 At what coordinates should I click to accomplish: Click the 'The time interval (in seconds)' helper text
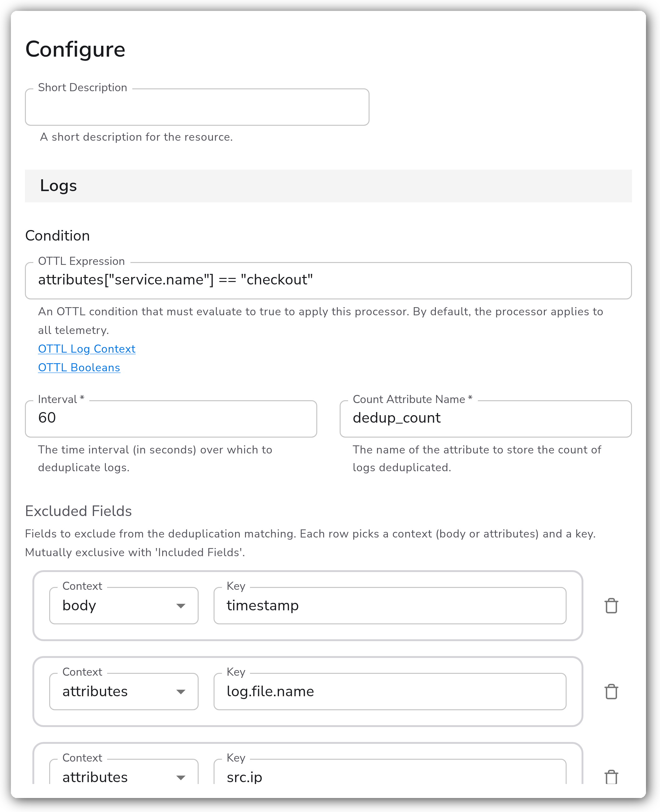click(155, 458)
